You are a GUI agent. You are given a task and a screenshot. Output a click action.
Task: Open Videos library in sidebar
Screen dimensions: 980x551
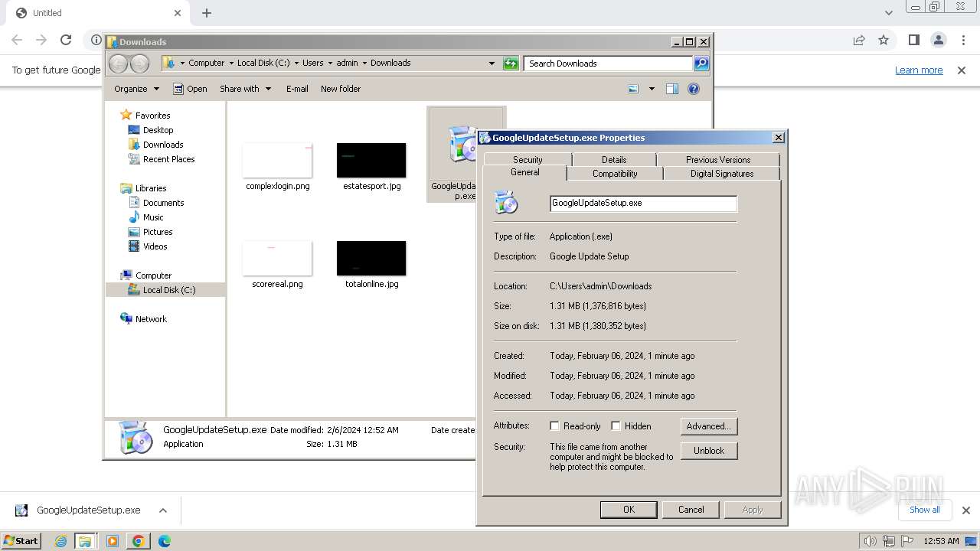(155, 246)
